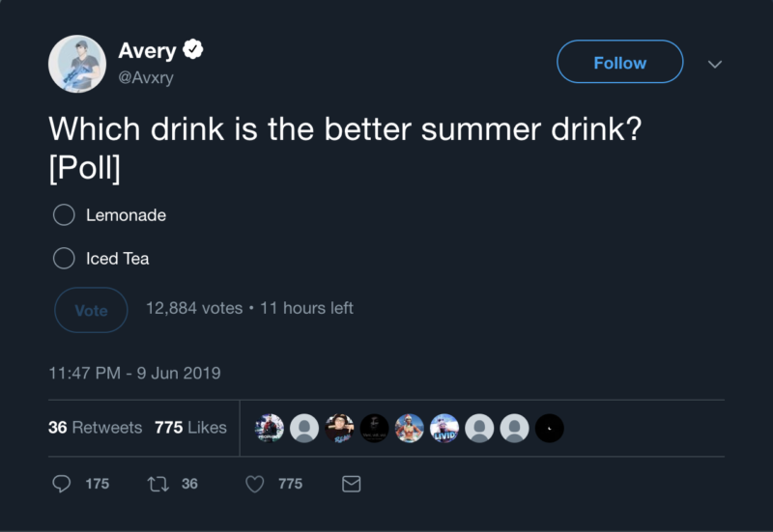Click the 11:47 PM - 9 Jun 2019 timestamp
Image resolution: width=773 pixels, height=532 pixels.
point(134,373)
